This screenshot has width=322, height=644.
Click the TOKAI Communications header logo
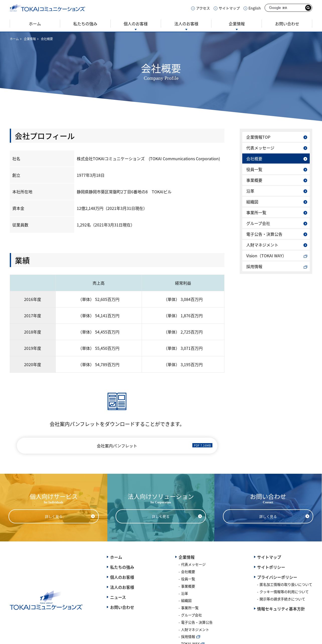[47, 8]
